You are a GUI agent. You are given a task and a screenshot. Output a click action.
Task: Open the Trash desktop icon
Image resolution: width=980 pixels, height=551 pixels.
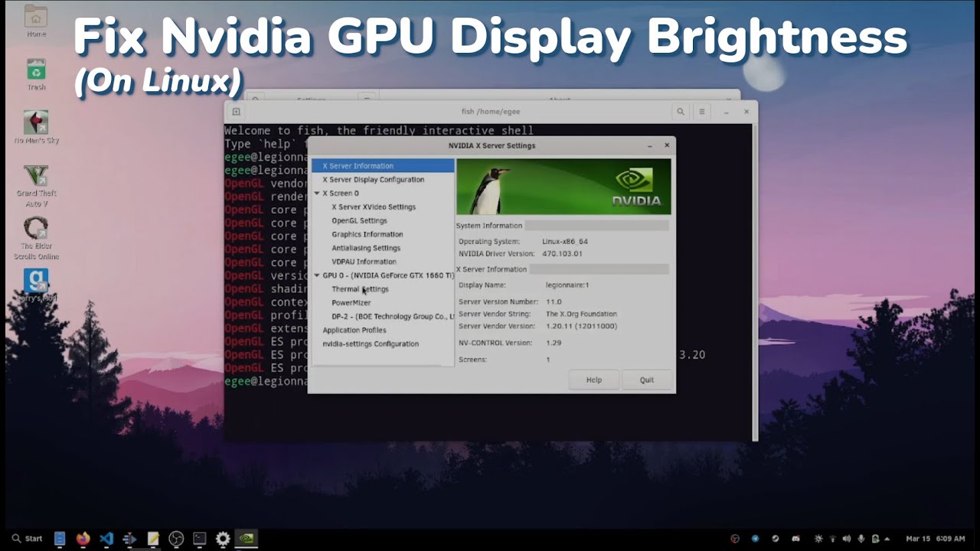point(36,74)
